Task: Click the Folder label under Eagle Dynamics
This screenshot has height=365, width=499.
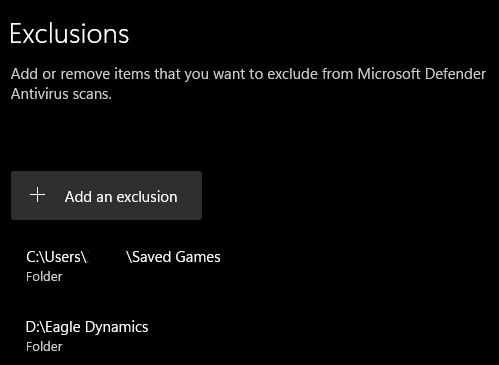Action: pos(44,347)
